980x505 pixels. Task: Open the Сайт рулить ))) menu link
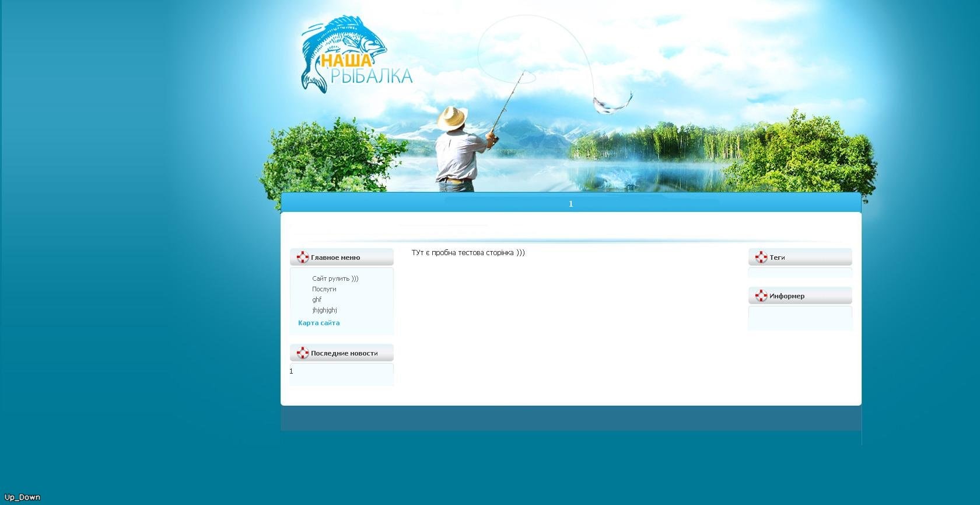pyautogui.click(x=335, y=278)
